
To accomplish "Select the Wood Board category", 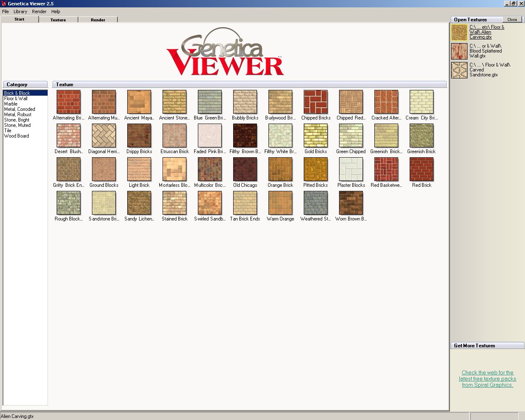I will 25,136.
